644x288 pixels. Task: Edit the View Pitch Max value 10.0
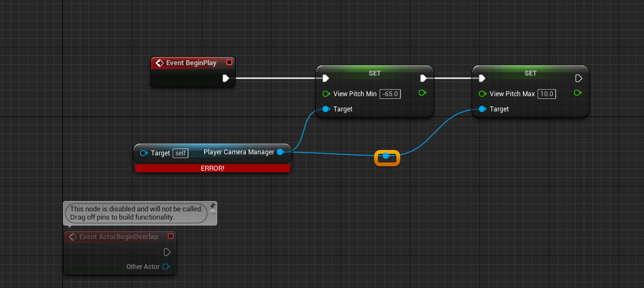[547, 94]
